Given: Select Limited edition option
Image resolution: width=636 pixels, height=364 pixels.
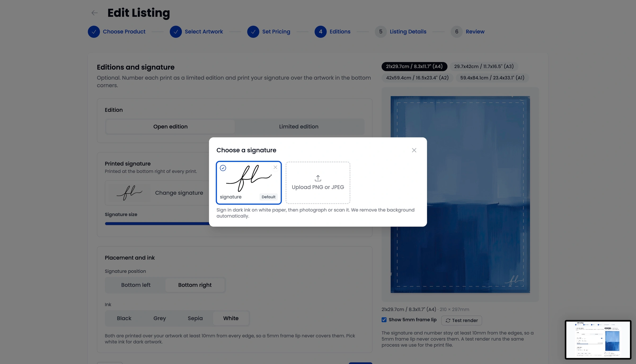Looking at the screenshot, I should pyautogui.click(x=299, y=127).
